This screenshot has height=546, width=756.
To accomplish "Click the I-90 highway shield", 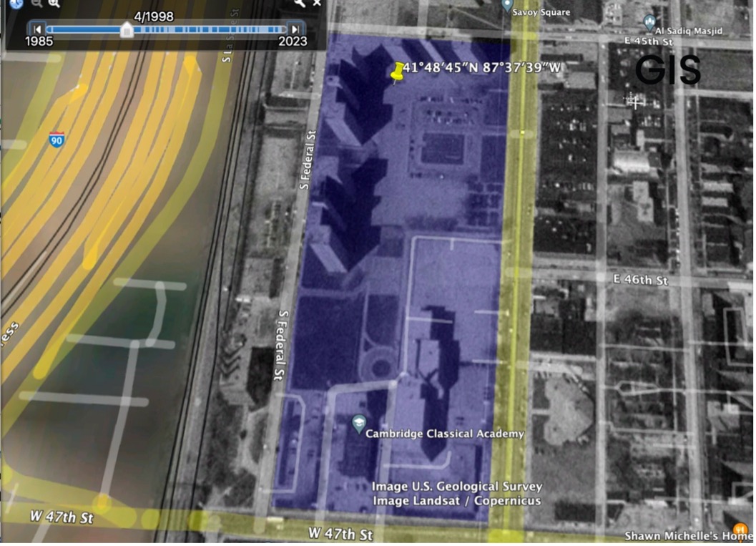I will pos(57,139).
